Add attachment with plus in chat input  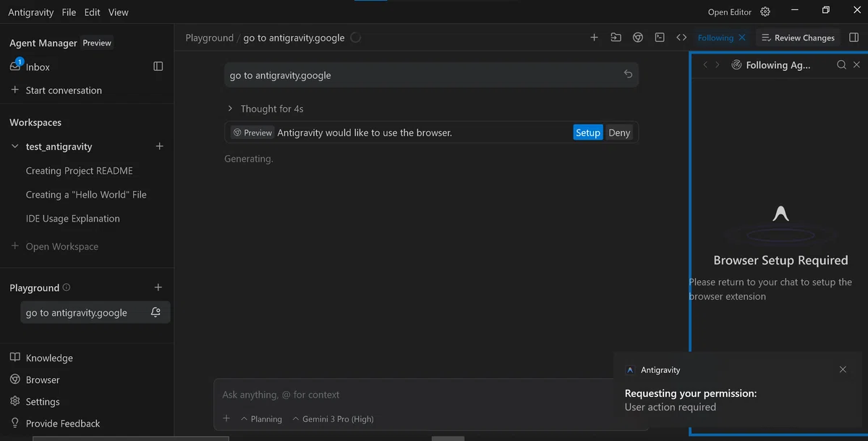pyautogui.click(x=226, y=419)
